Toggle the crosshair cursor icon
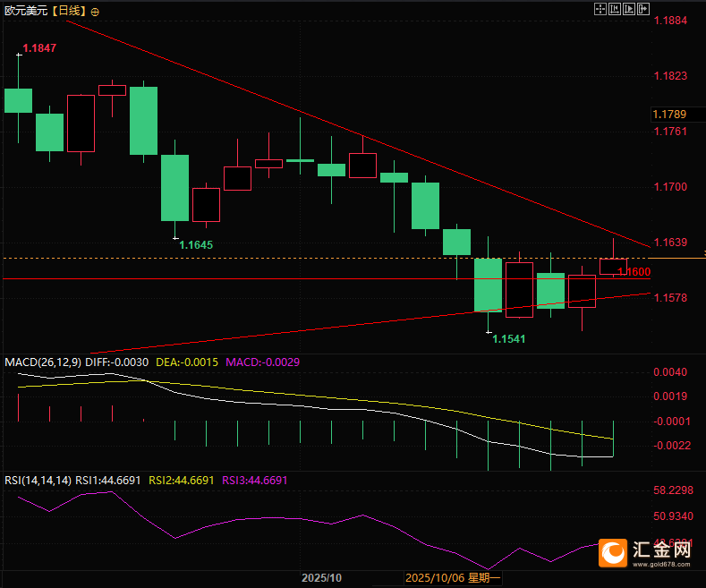The height and width of the screenshot is (588, 706). tap(600, 9)
